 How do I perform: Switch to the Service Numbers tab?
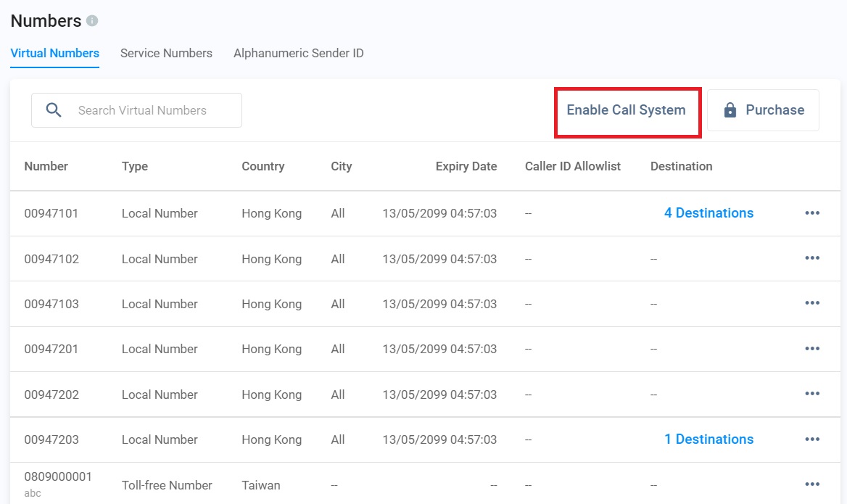click(x=166, y=53)
